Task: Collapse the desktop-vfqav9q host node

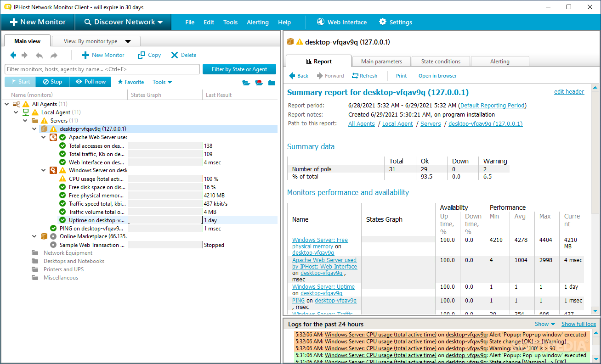Action: tap(35, 129)
